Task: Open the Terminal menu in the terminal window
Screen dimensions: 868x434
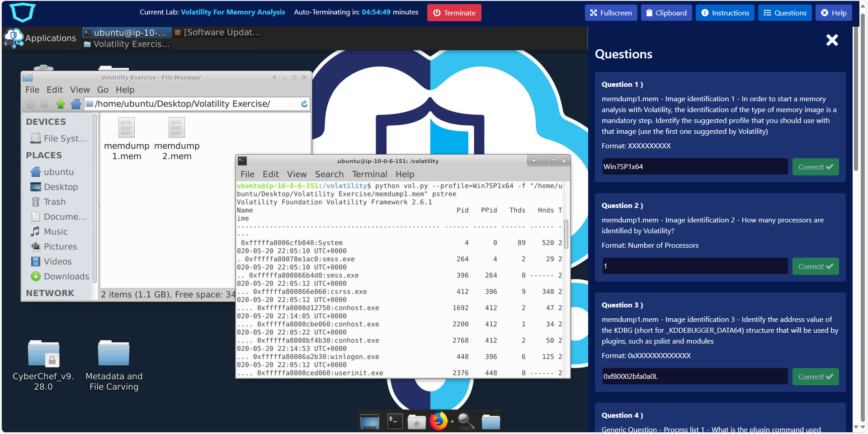Action: [x=369, y=174]
